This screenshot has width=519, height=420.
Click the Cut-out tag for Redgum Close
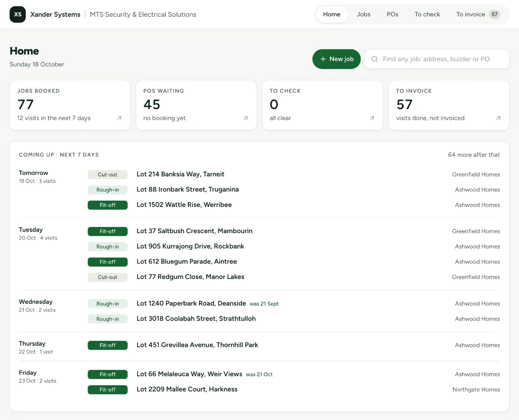[108, 277]
